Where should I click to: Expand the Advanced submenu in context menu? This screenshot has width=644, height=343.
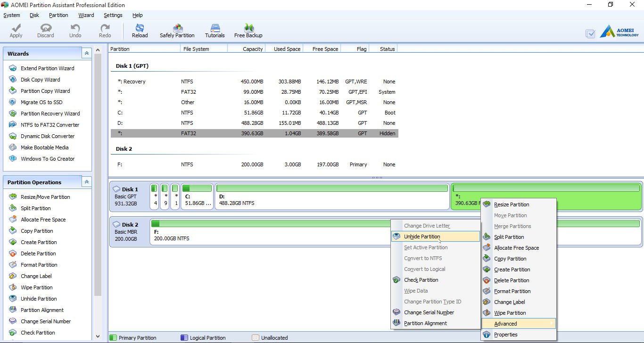tap(518, 324)
